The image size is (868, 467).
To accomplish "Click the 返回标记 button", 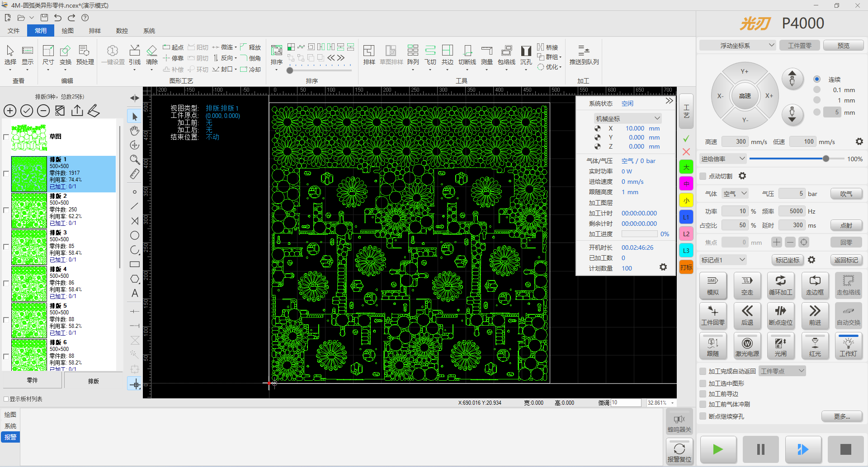I will pyautogui.click(x=846, y=260).
